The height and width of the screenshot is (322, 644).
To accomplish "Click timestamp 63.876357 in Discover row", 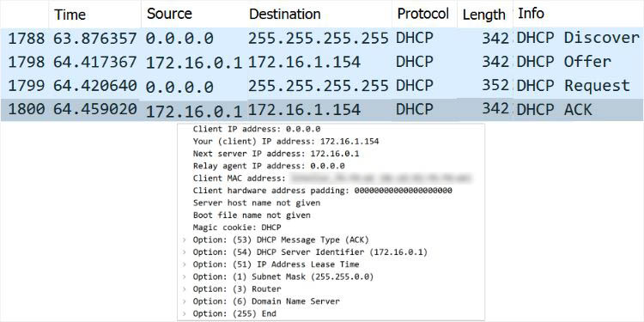I will (94, 39).
